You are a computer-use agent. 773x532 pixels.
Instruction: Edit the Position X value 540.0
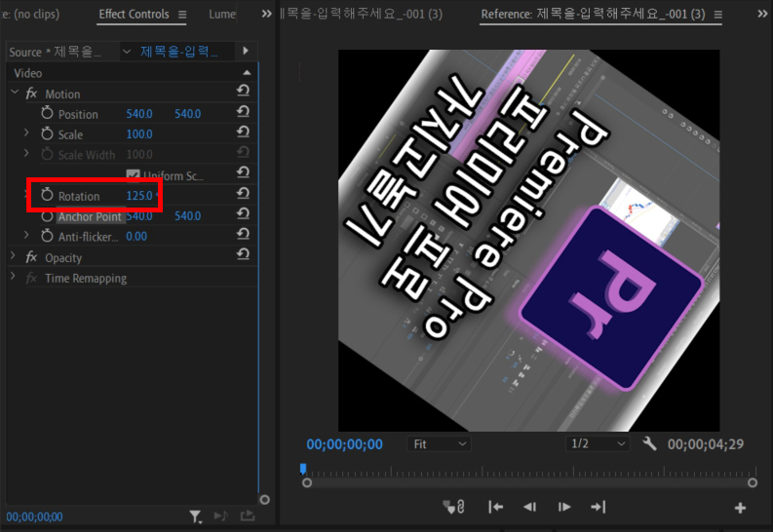click(139, 114)
